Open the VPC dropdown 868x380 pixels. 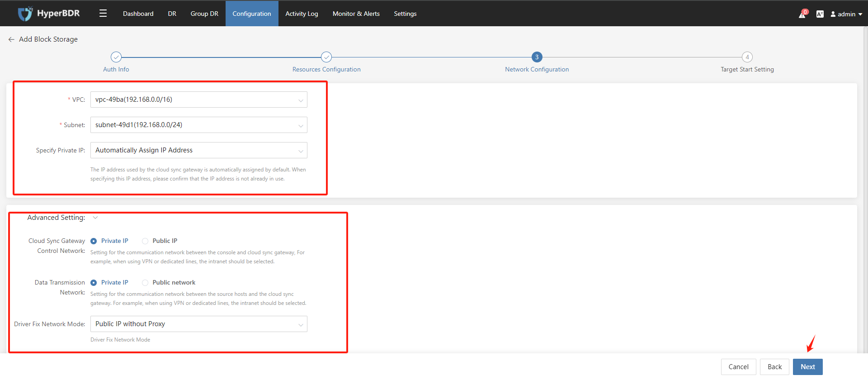pos(199,100)
